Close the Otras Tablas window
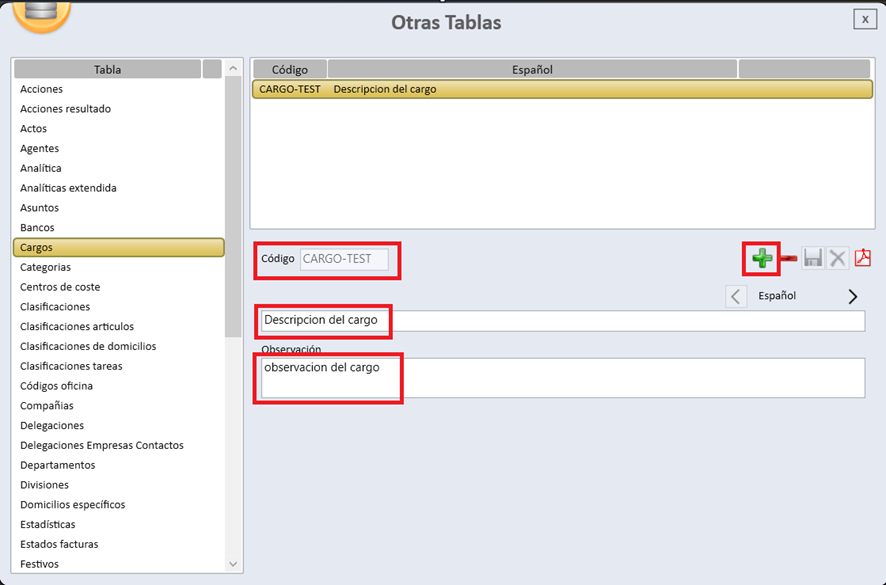 pos(865,19)
